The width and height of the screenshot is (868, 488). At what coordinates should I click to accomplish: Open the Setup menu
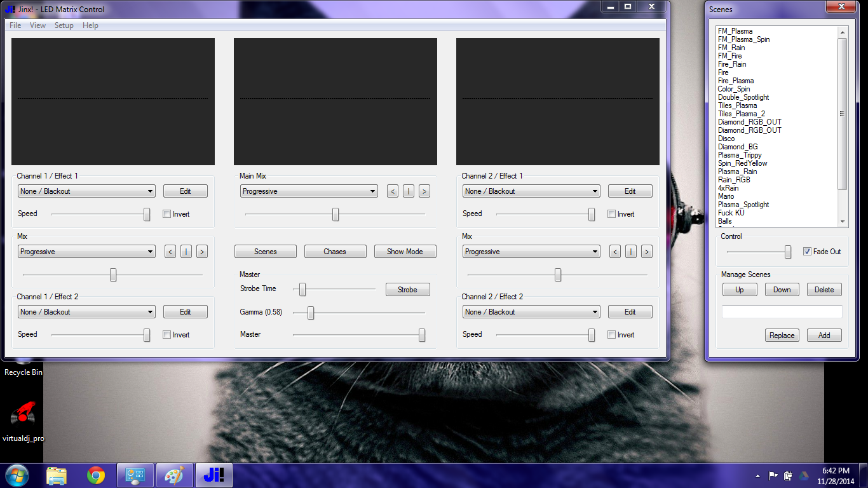point(64,25)
